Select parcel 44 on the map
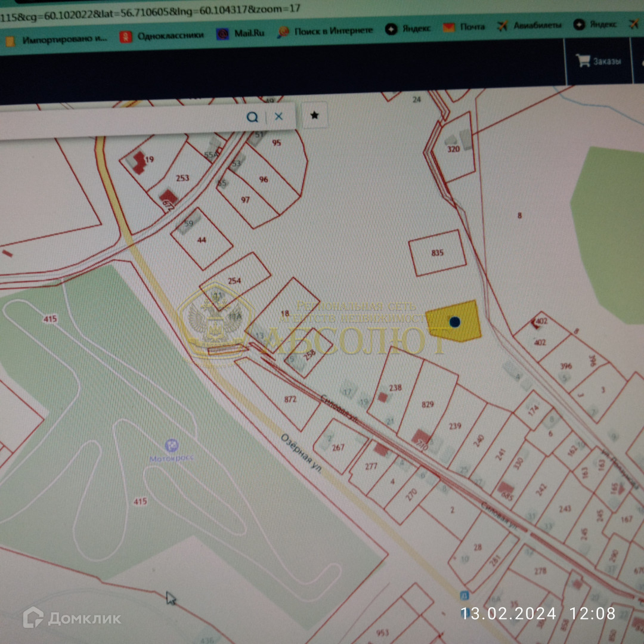Viewport: 644px width, 644px height. (x=202, y=240)
